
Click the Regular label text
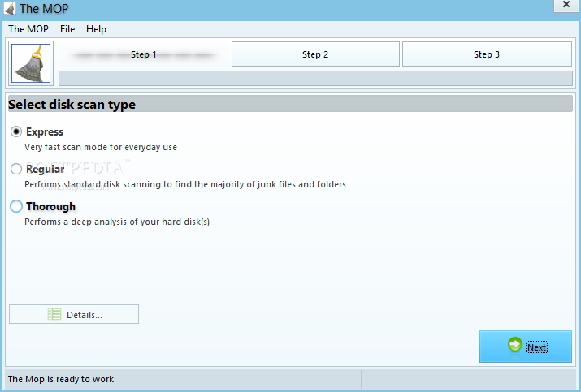(46, 169)
